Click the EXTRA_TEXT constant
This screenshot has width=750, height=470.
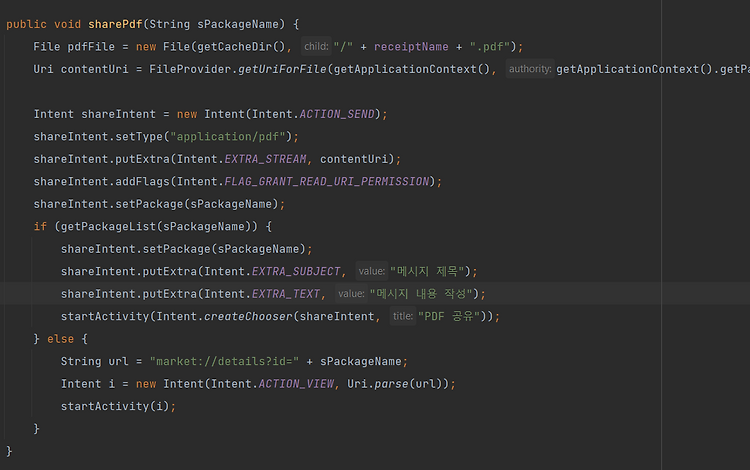point(286,294)
